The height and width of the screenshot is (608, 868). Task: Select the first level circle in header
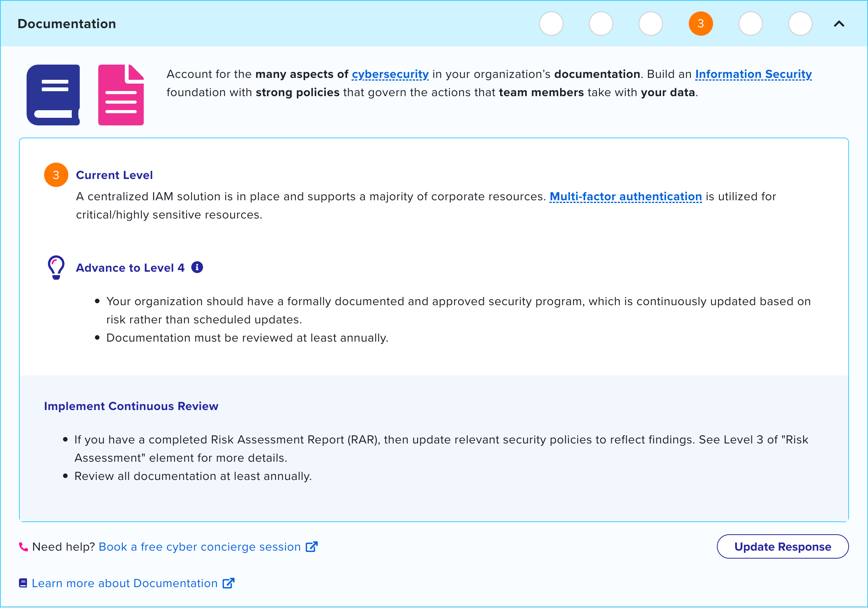(x=551, y=24)
